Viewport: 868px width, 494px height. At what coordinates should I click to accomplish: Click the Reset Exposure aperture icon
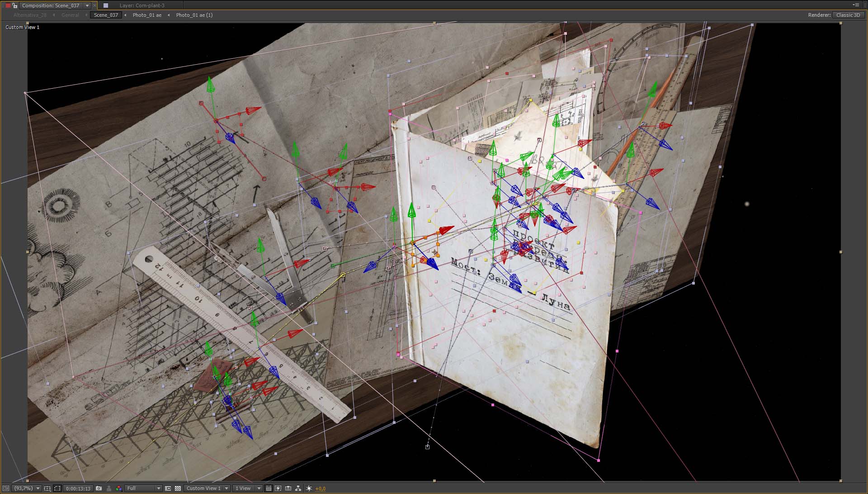point(309,488)
